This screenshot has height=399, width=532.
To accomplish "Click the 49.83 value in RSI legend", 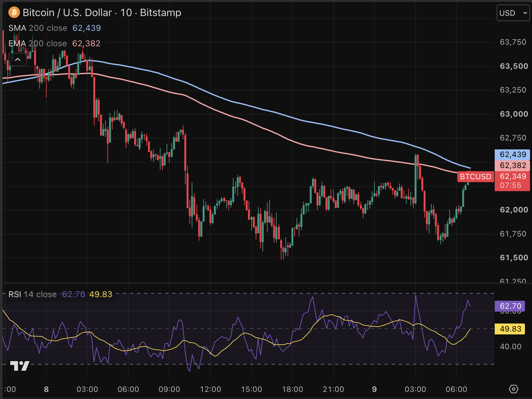I will pos(101,294).
